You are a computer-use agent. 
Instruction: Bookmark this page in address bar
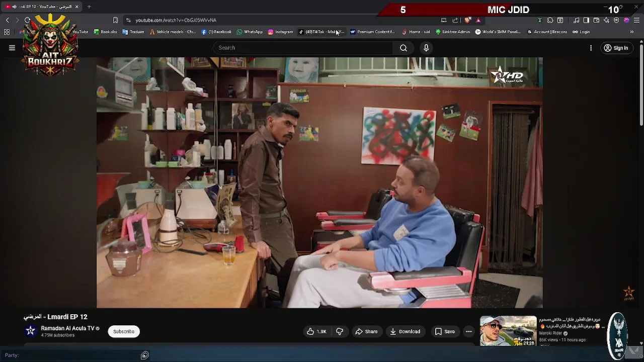pos(115,20)
